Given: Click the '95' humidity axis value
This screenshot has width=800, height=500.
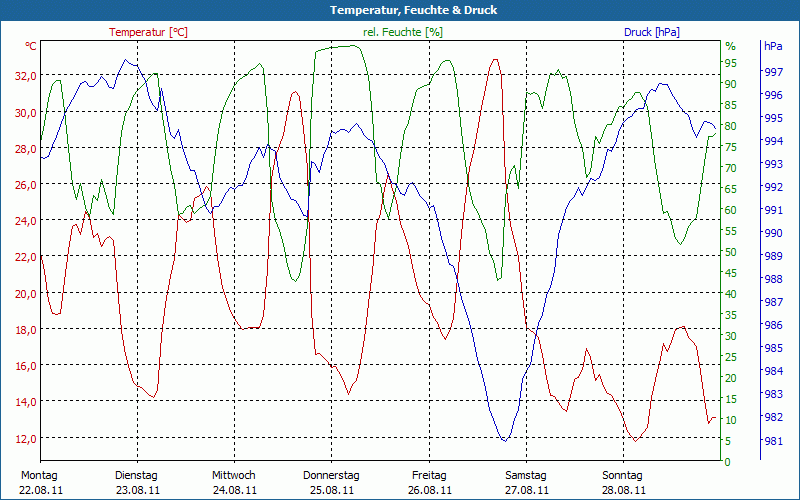Looking at the screenshot, I should pos(731,63).
